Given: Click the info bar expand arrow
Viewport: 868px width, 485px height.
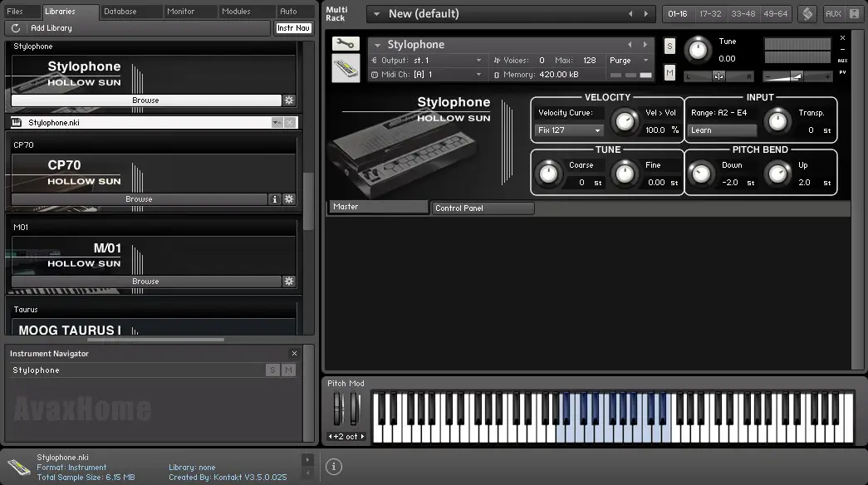Looking at the screenshot, I should click(x=308, y=459).
